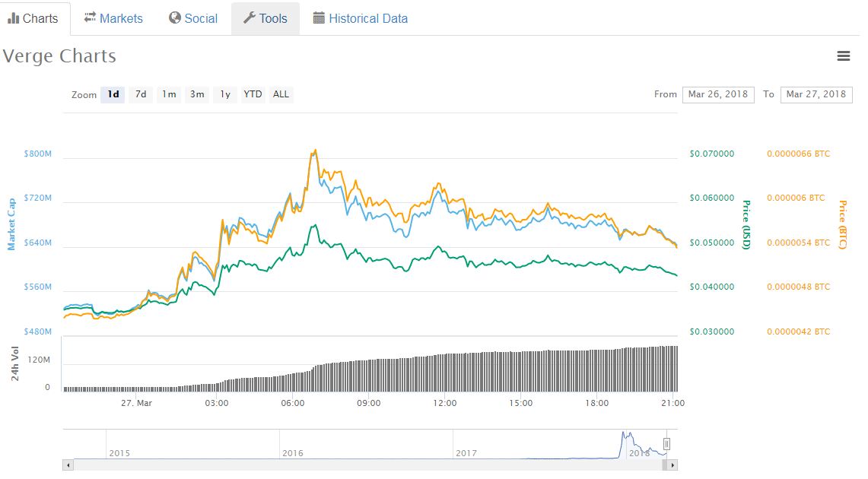
Task: Switch to the Charts tab
Action: point(35,19)
